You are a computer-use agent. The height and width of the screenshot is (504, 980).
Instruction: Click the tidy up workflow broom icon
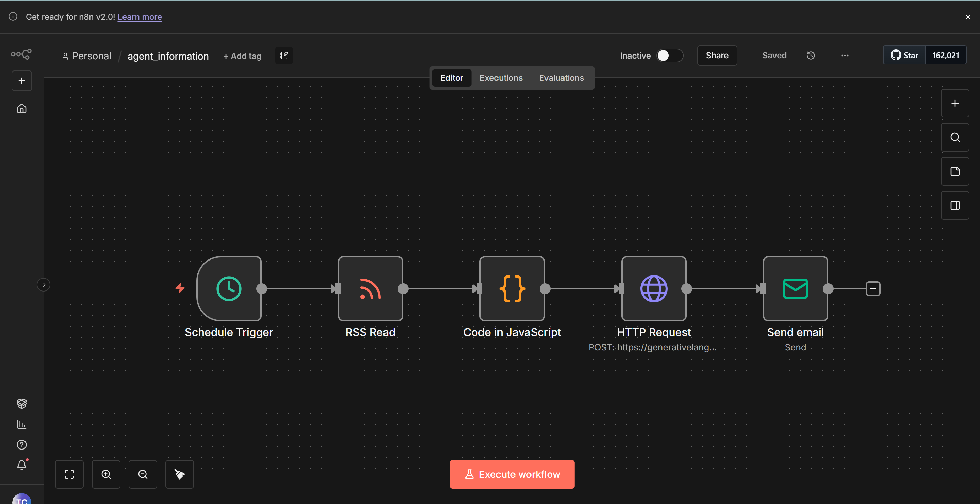[180, 474]
